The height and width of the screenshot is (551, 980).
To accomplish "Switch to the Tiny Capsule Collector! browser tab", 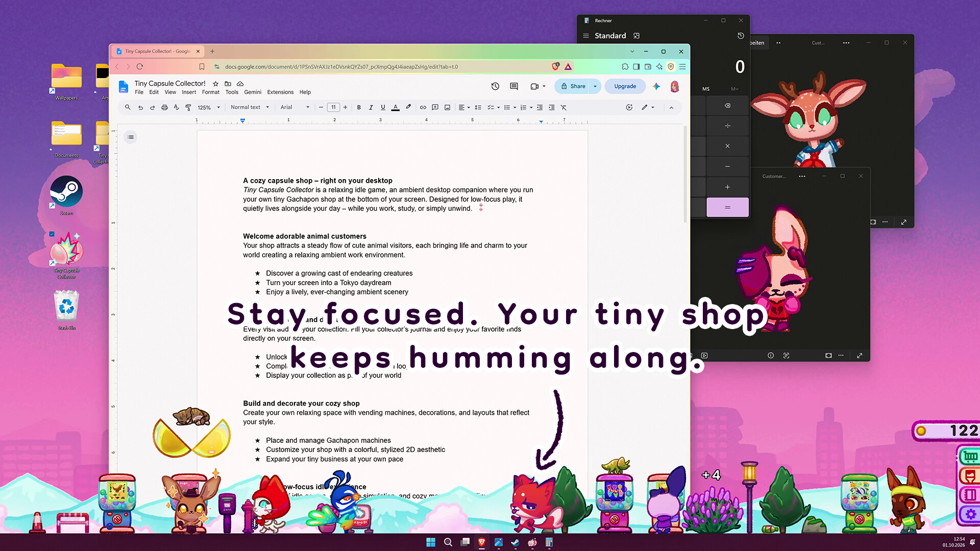I will [158, 51].
